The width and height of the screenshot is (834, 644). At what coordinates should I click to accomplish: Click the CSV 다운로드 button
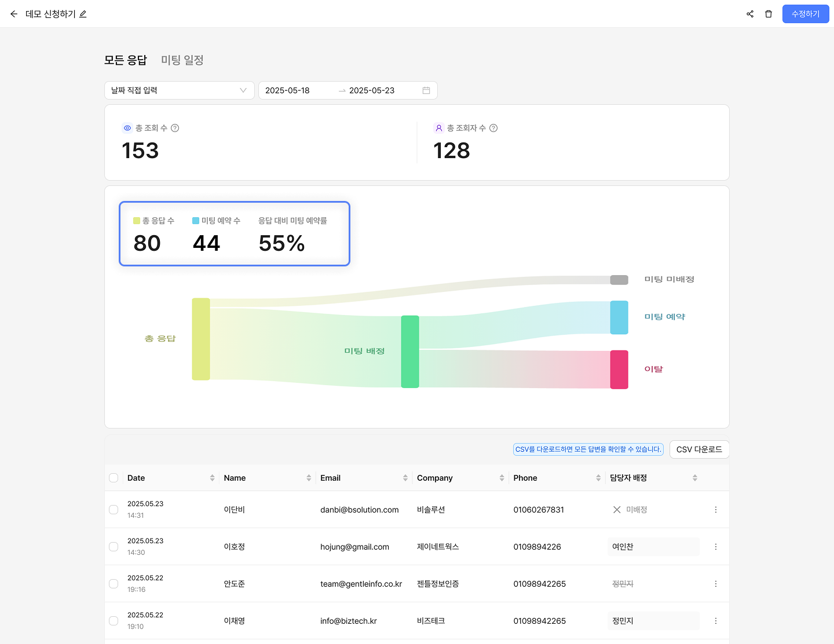[x=699, y=449]
